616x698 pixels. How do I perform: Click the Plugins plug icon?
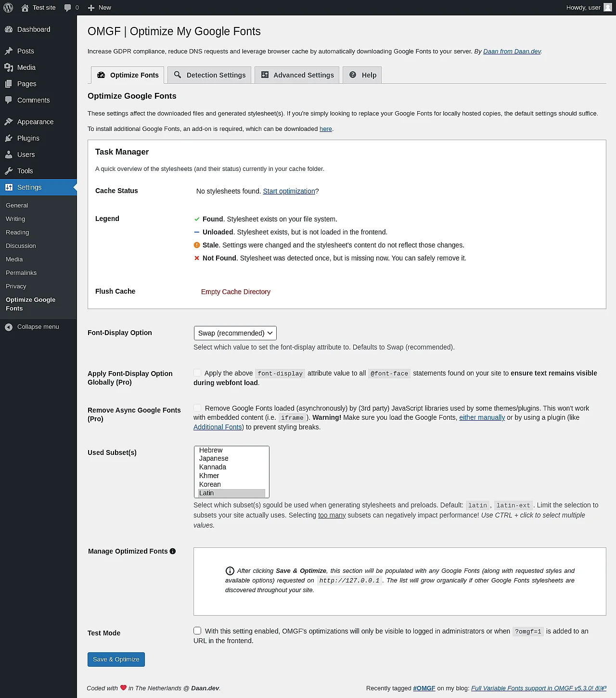pos(9,138)
